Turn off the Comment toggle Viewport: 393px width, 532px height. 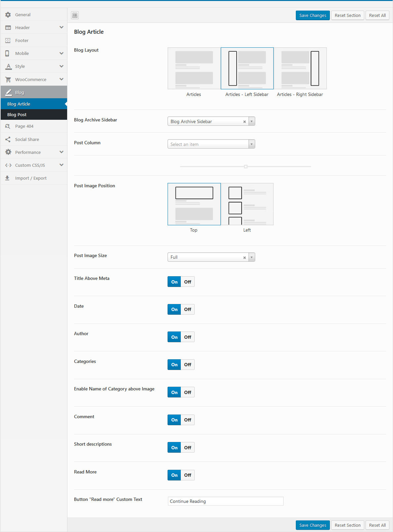tap(188, 420)
